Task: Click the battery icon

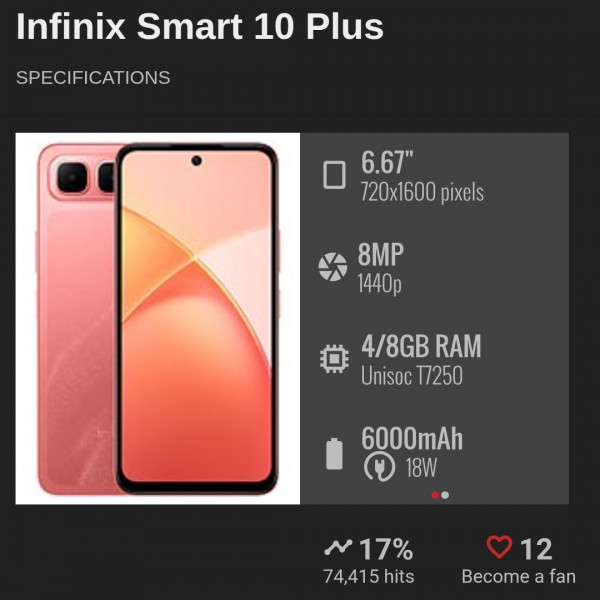Action: tap(334, 454)
